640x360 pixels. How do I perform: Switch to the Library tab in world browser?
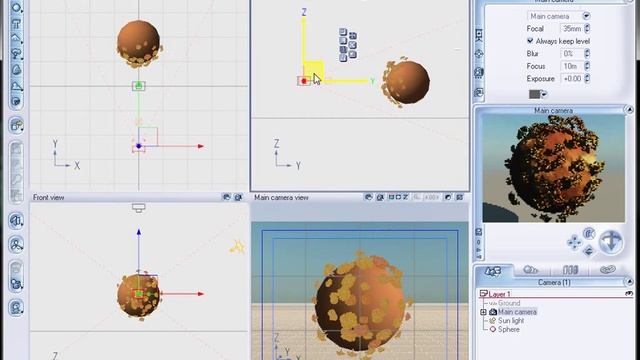[570, 270]
